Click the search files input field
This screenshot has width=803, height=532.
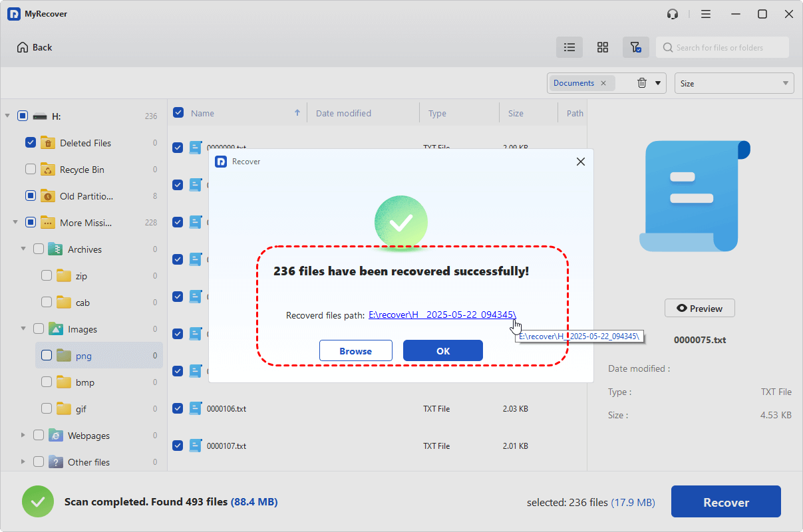coord(723,47)
